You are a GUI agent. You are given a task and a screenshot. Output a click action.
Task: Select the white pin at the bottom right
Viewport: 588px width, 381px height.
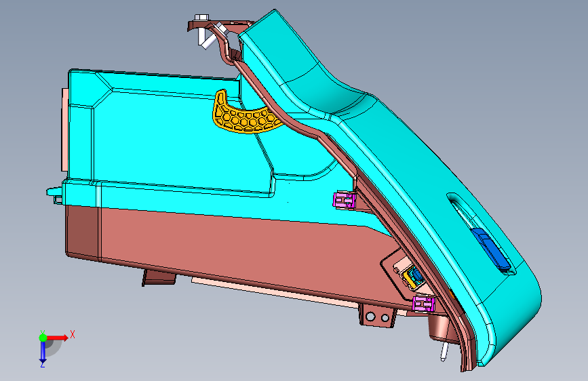[x=445, y=351]
